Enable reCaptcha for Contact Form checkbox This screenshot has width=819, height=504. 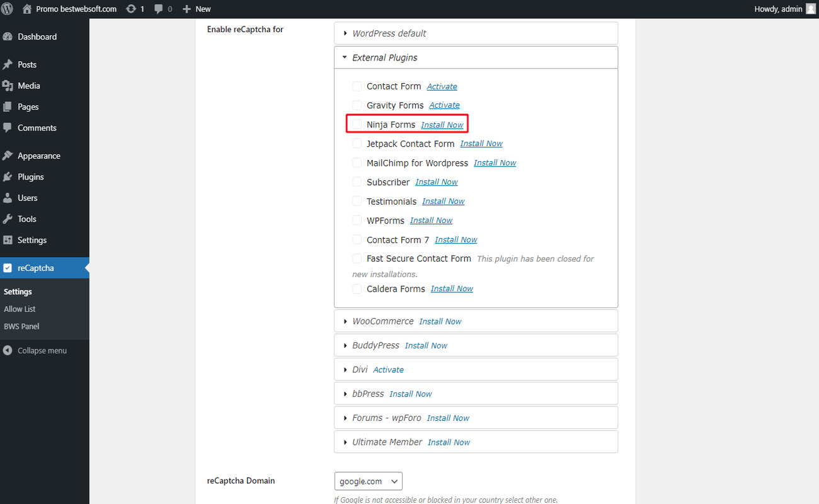click(x=357, y=86)
